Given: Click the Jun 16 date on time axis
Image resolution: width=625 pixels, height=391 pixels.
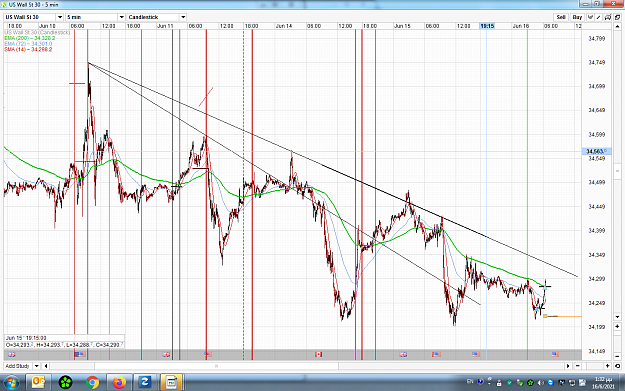Looking at the screenshot, I should pos(521,26).
